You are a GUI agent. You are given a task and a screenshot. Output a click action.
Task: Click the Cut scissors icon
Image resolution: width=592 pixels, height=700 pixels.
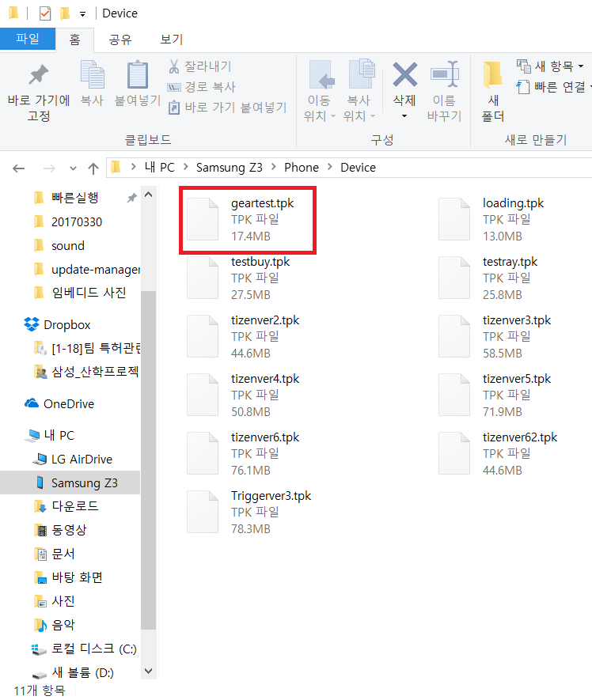click(175, 66)
